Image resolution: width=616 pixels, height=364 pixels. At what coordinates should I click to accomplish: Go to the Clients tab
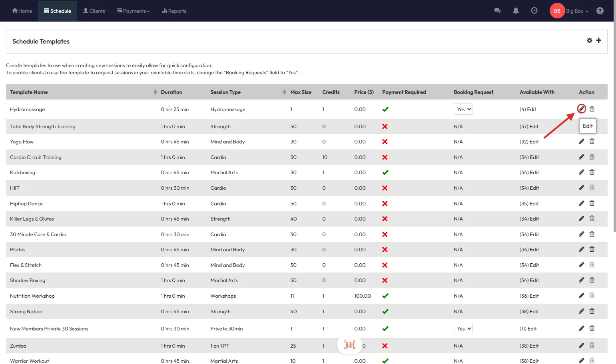(x=94, y=11)
